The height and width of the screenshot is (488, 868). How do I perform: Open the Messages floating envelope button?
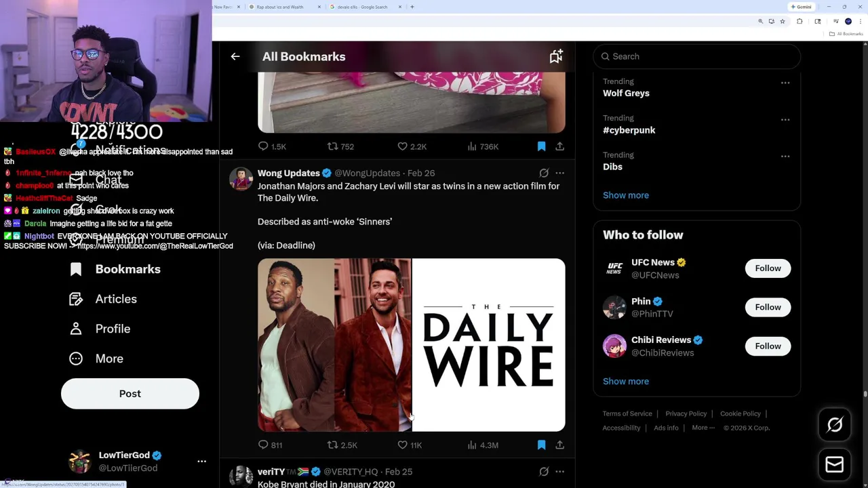click(x=835, y=465)
